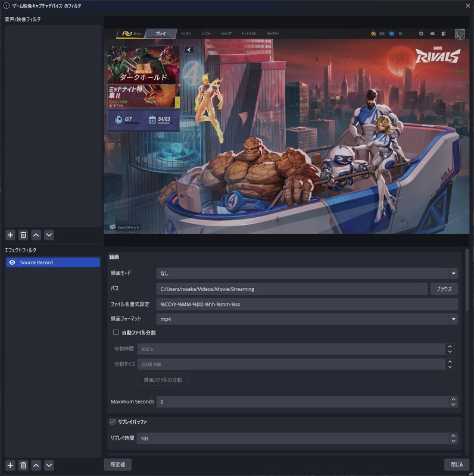Toggle visibility of Source Record filter
474x476 pixels.
[x=12, y=262]
